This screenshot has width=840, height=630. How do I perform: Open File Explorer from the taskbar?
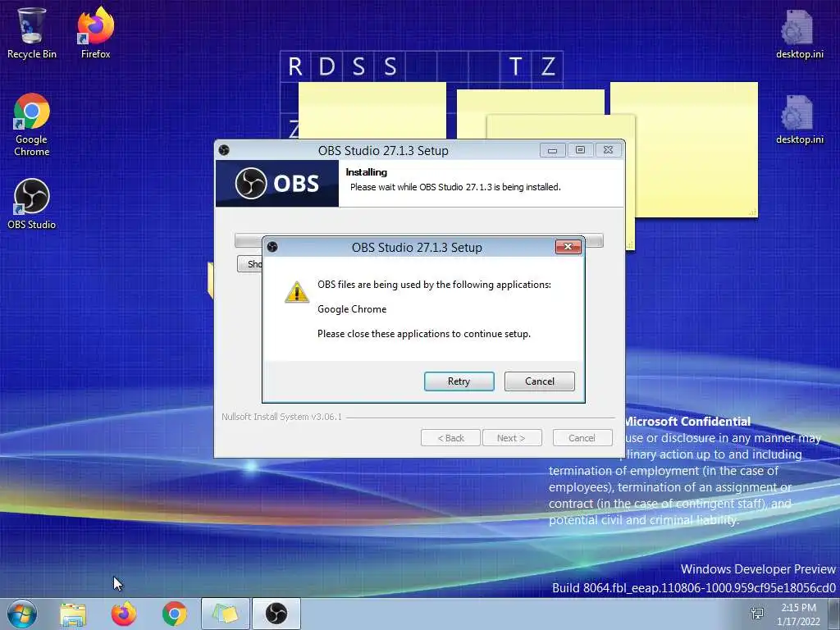pos(73,614)
